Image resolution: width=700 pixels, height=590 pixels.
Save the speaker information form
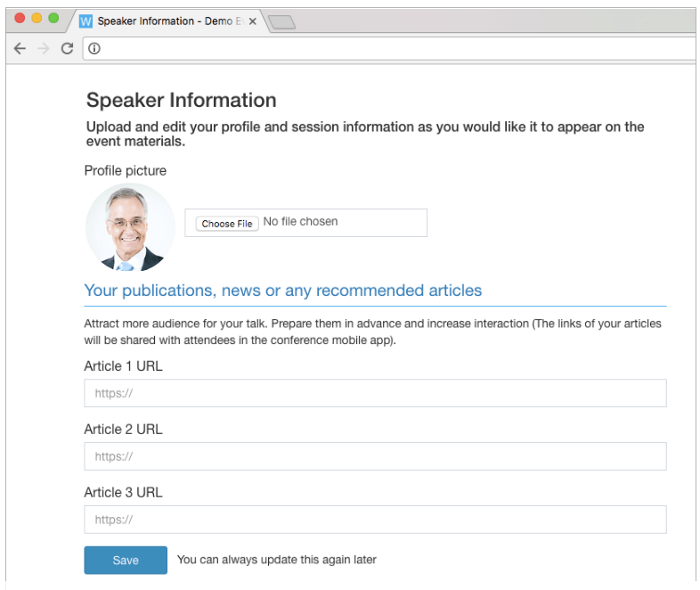point(126,561)
